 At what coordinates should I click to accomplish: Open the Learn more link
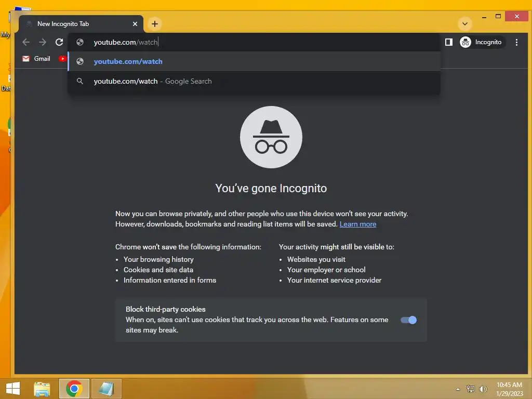tap(357, 224)
